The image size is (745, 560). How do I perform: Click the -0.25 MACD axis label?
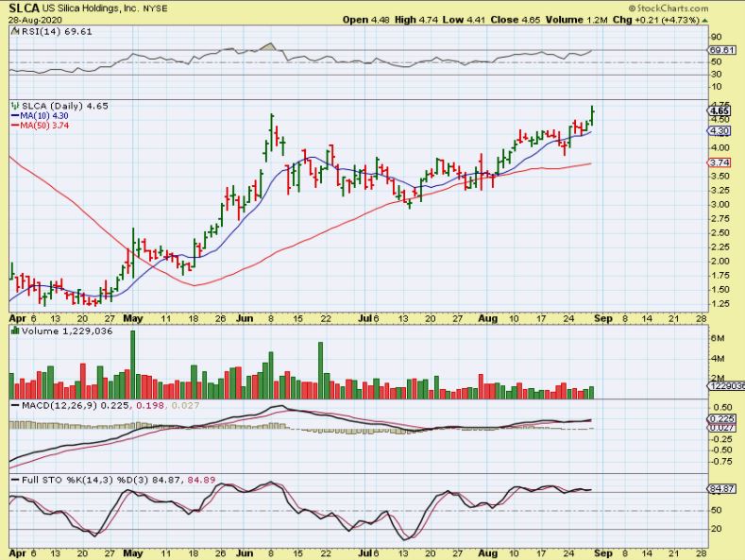click(x=721, y=439)
